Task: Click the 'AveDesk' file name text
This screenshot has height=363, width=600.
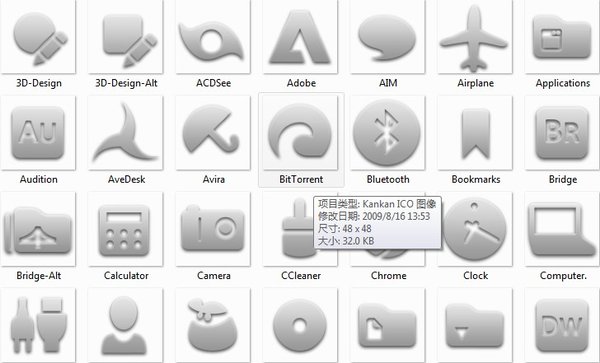Action: (x=126, y=179)
